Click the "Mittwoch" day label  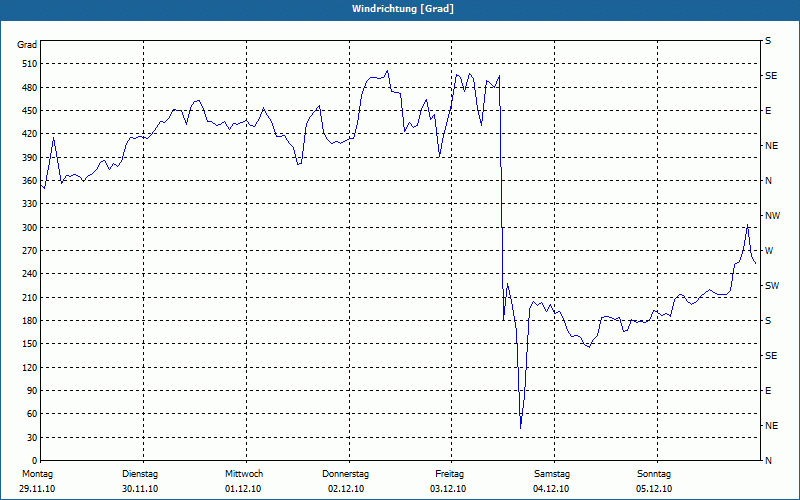244,474
